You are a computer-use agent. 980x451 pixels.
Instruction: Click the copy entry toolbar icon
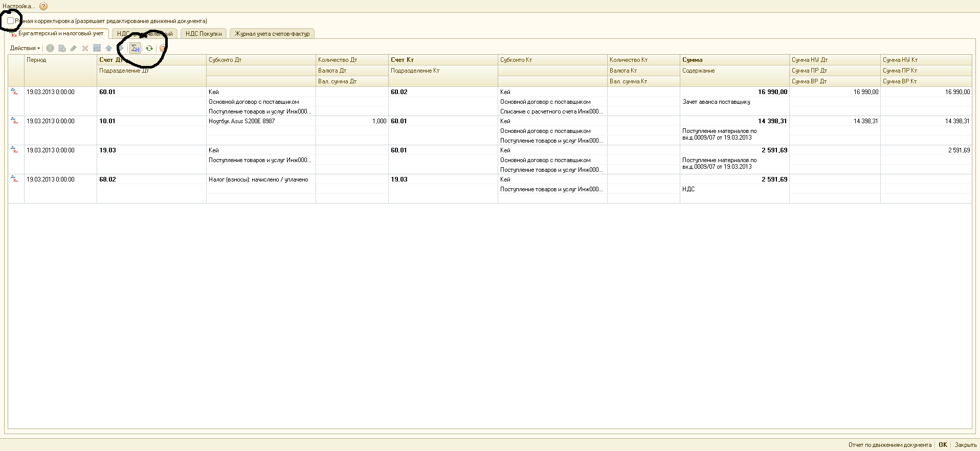click(62, 48)
